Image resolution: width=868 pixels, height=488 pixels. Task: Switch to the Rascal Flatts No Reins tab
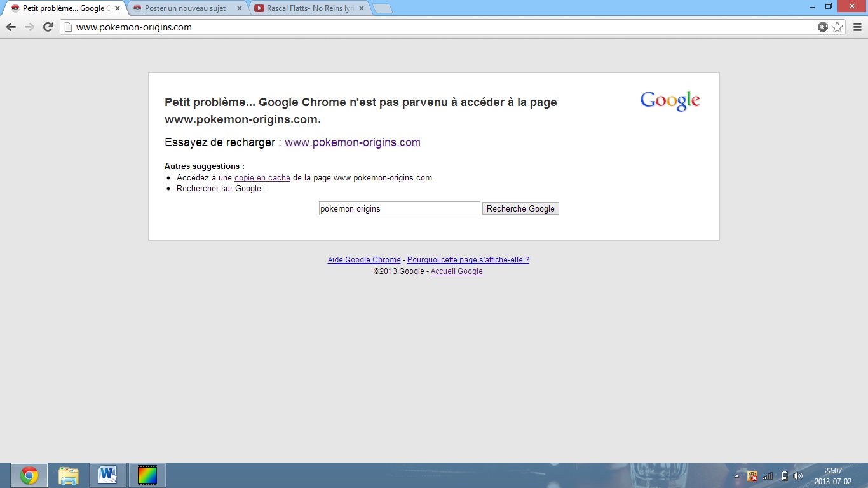point(310,8)
